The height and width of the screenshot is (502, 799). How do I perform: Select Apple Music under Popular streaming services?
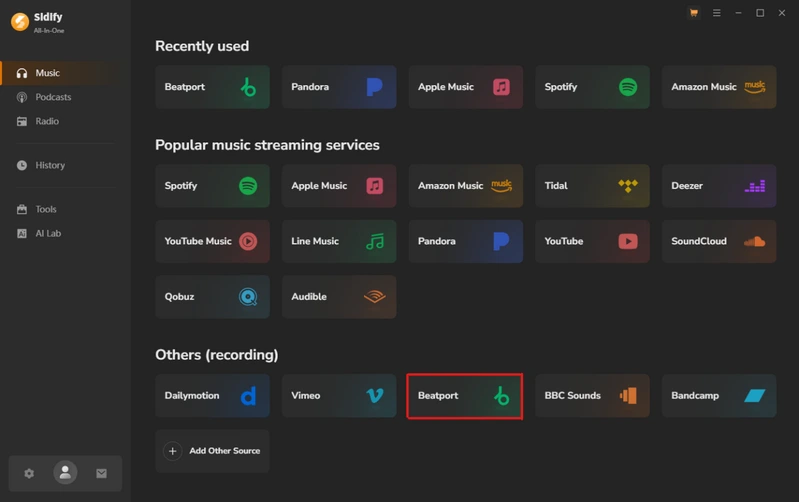tap(339, 186)
